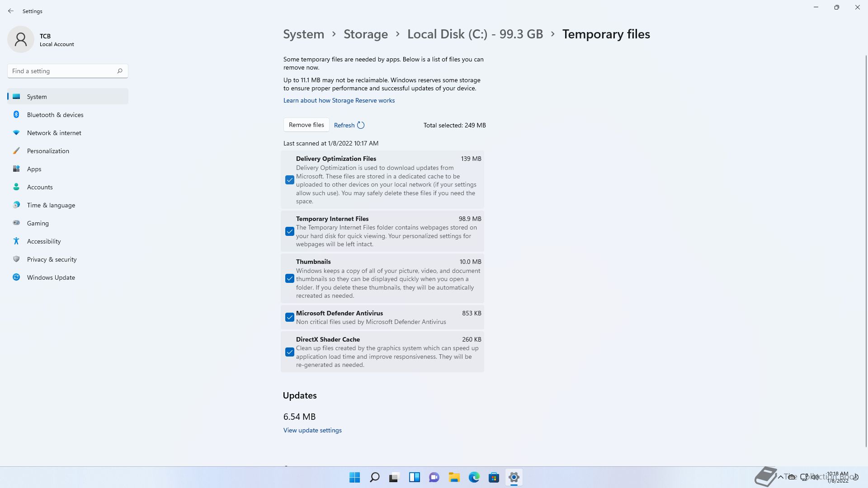Click the 853 KB size value
Image resolution: width=868 pixels, height=488 pixels.
(x=472, y=313)
